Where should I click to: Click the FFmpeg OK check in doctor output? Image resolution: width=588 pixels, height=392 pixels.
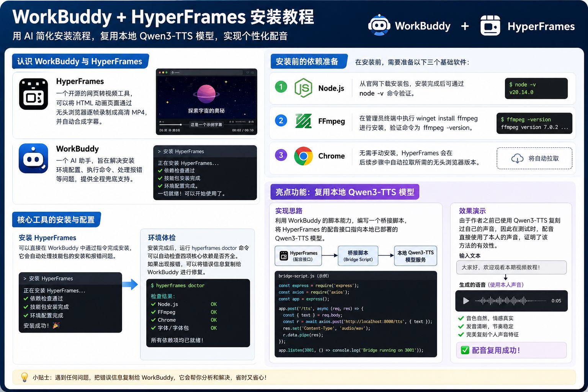[x=153, y=312]
